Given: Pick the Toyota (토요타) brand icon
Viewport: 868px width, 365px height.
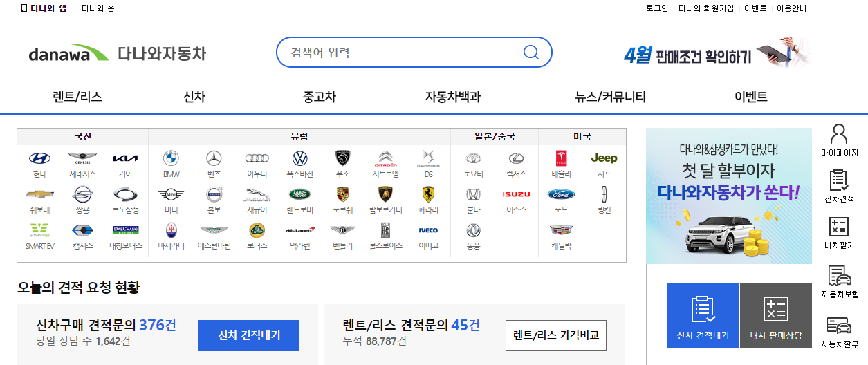Looking at the screenshot, I should (x=473, y=158).
